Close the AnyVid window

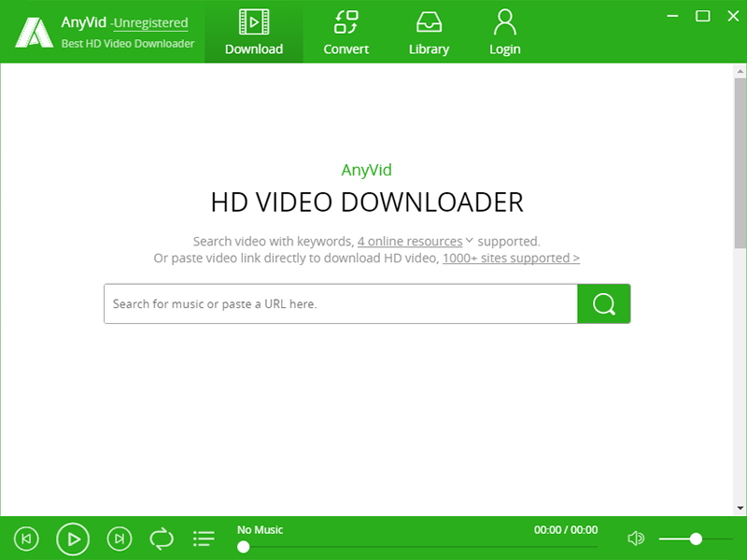point(733,16)
